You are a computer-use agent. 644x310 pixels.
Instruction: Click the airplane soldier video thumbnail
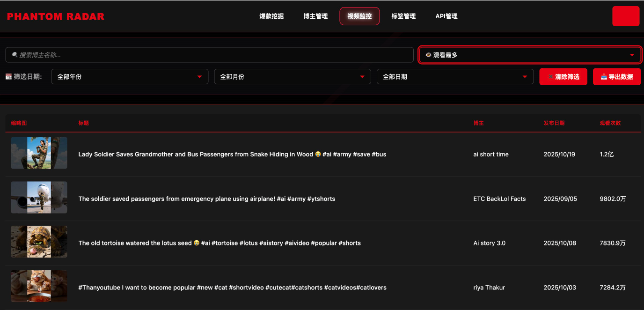(x=39, y=197)
